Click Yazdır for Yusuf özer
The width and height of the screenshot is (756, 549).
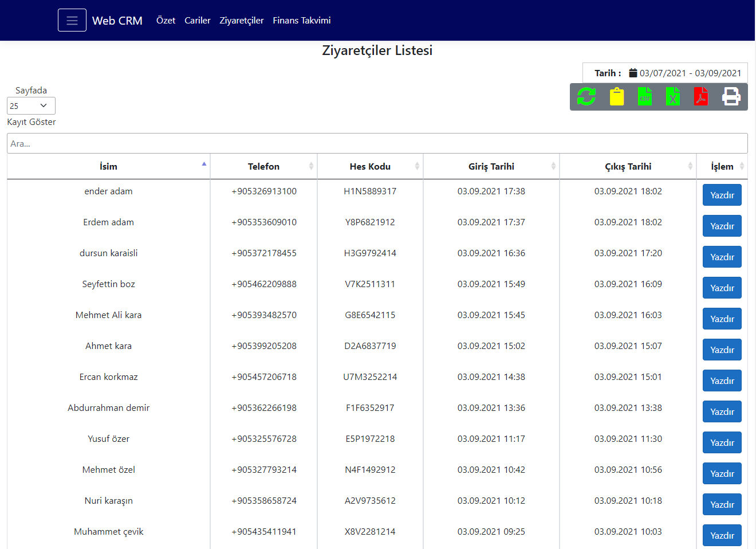722,442
